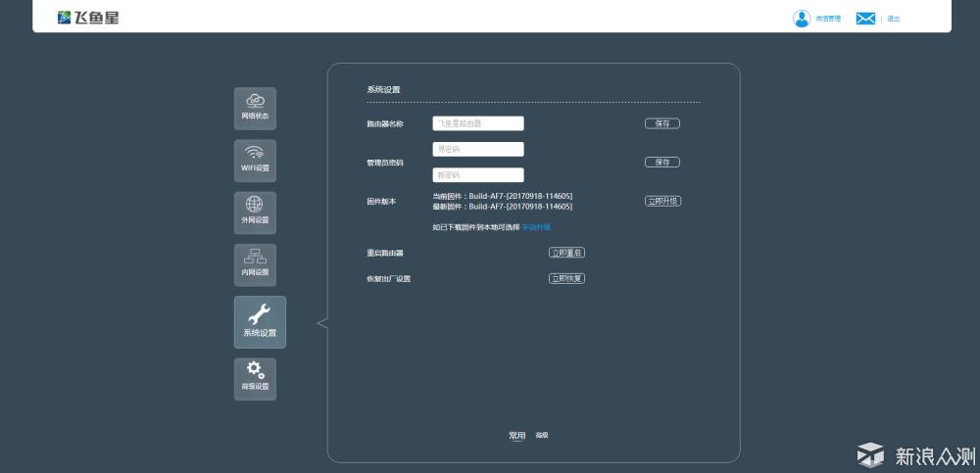Click the 微信管理 link

(x=828, y=19)
